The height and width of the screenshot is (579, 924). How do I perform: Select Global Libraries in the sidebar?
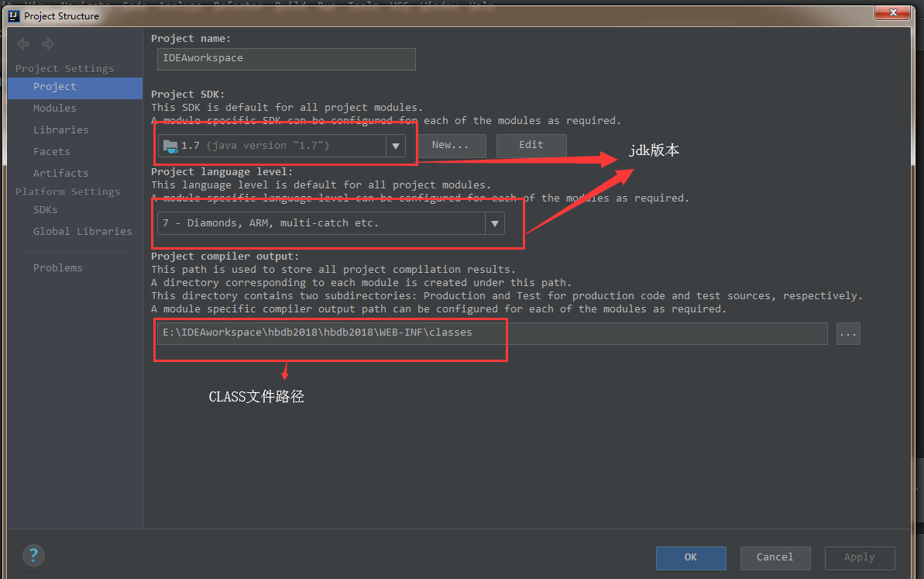click(x=81, y=231)
